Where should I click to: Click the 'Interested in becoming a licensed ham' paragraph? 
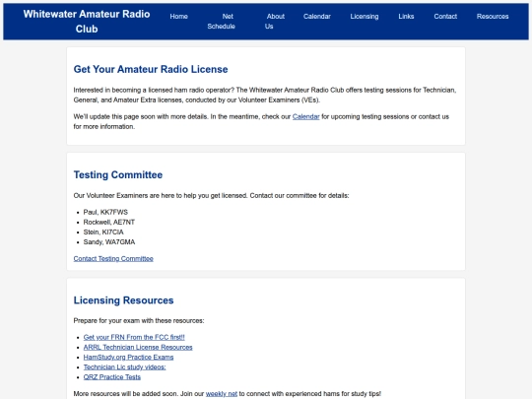265,95
